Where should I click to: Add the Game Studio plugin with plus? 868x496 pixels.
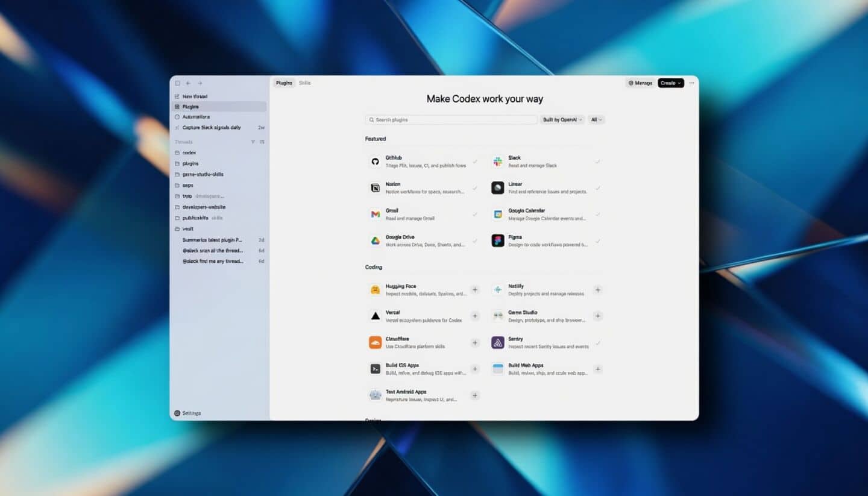point(597,316)
